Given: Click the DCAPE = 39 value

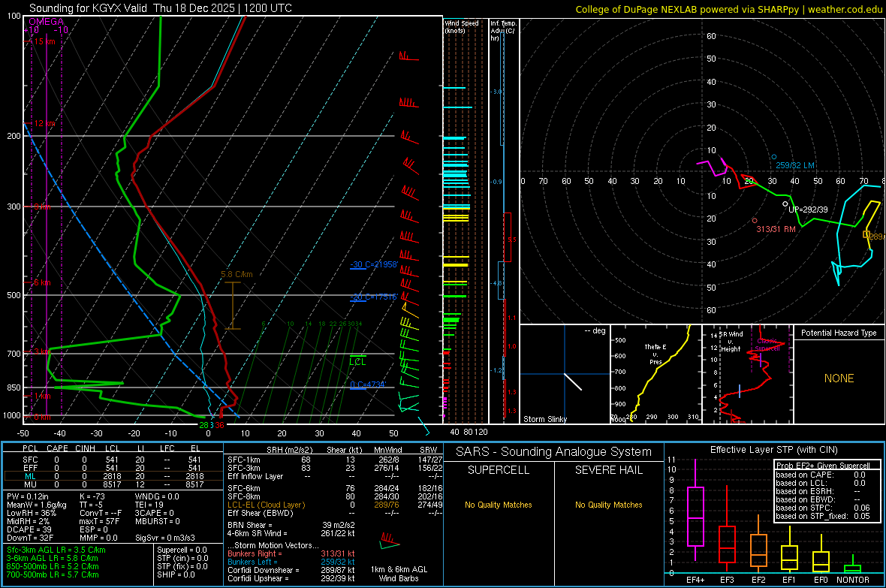Looking at the screenshot, I should [x=28, y=529].
